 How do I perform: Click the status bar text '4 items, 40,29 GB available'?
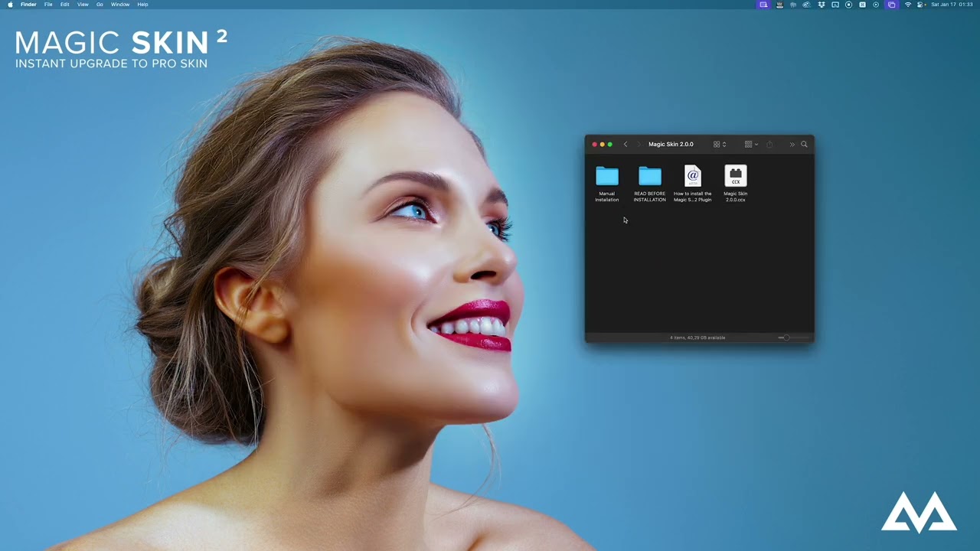697,337
